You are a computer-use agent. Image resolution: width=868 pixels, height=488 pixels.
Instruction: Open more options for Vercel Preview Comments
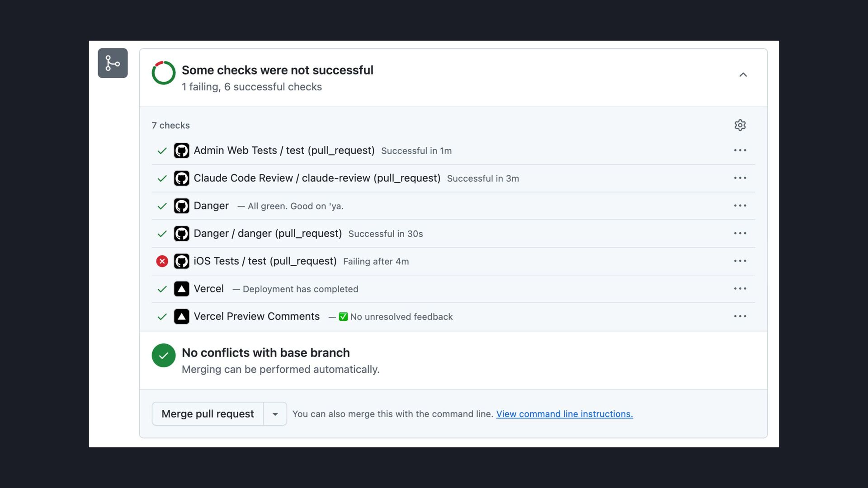point(740,316)
